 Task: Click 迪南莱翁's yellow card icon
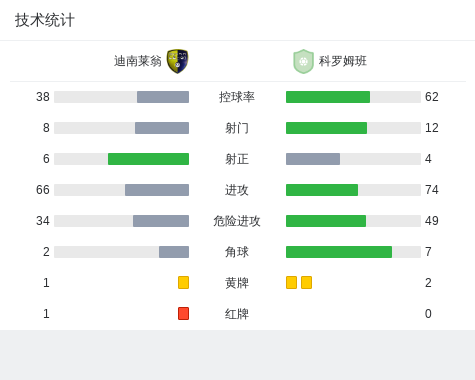[x=183, y=282]
